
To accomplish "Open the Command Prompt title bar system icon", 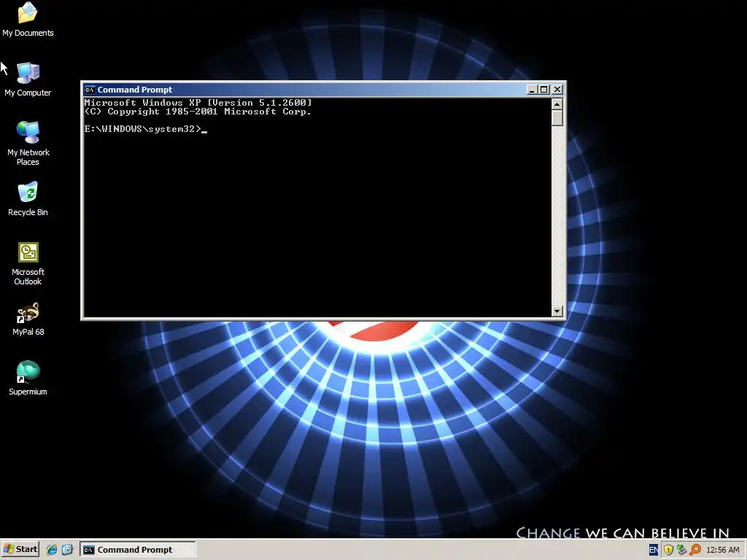I will tap(90, 90).
